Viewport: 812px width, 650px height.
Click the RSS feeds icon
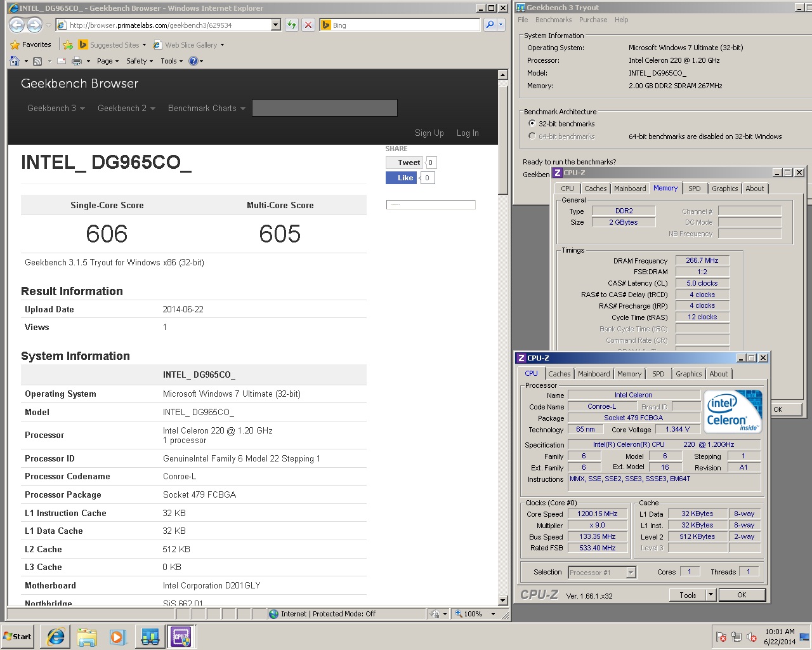37,61
